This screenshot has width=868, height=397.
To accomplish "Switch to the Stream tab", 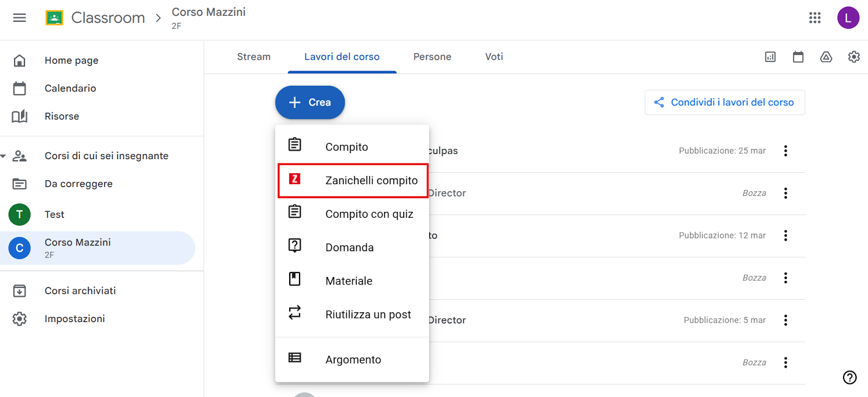I will pos(254,56).
